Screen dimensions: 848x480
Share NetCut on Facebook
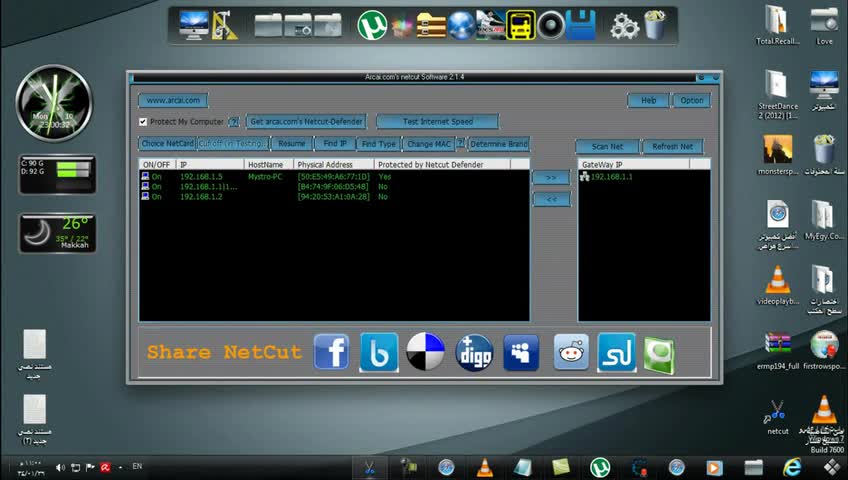coord(332,352)
